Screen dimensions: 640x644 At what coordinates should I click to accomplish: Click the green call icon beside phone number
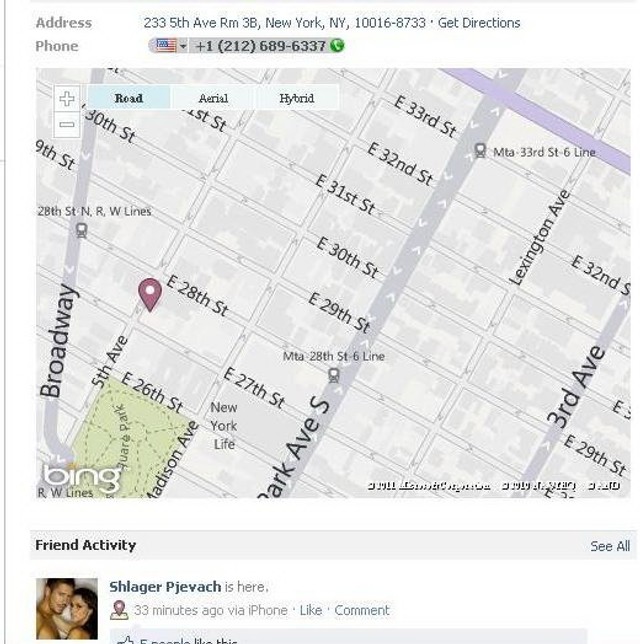(x=337, y=45)
